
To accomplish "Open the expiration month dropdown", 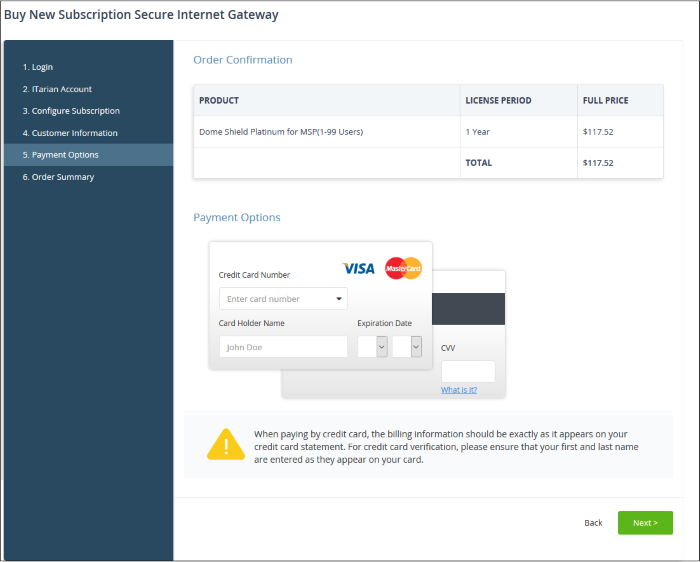I will [x=372, y=346].
